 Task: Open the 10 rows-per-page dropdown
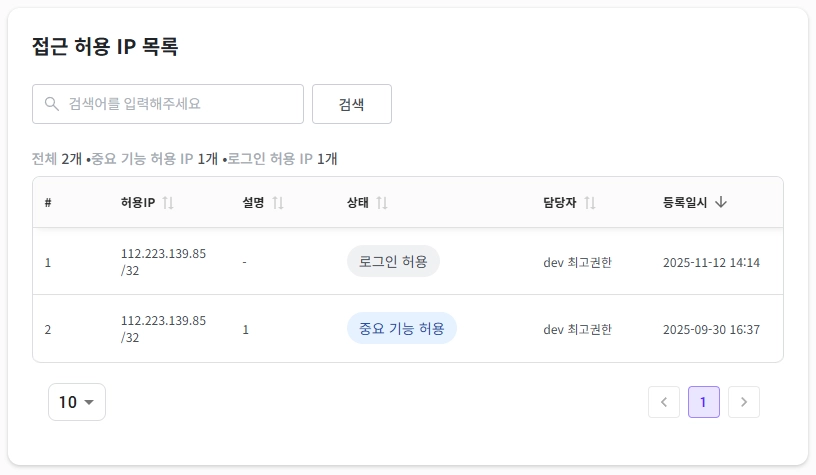point(77,402)
